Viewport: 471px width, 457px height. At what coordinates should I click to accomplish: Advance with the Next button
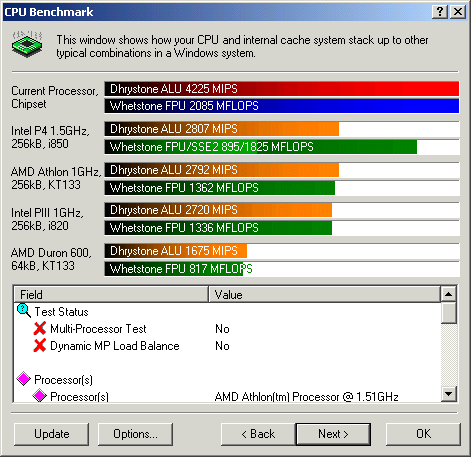(x=333, y=434)
